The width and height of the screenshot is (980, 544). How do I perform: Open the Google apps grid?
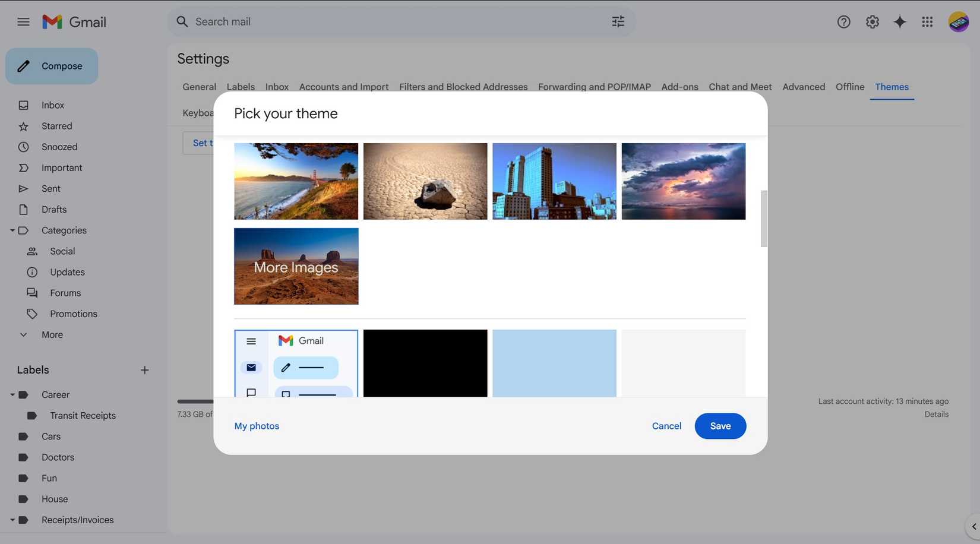tap(927, 22)
